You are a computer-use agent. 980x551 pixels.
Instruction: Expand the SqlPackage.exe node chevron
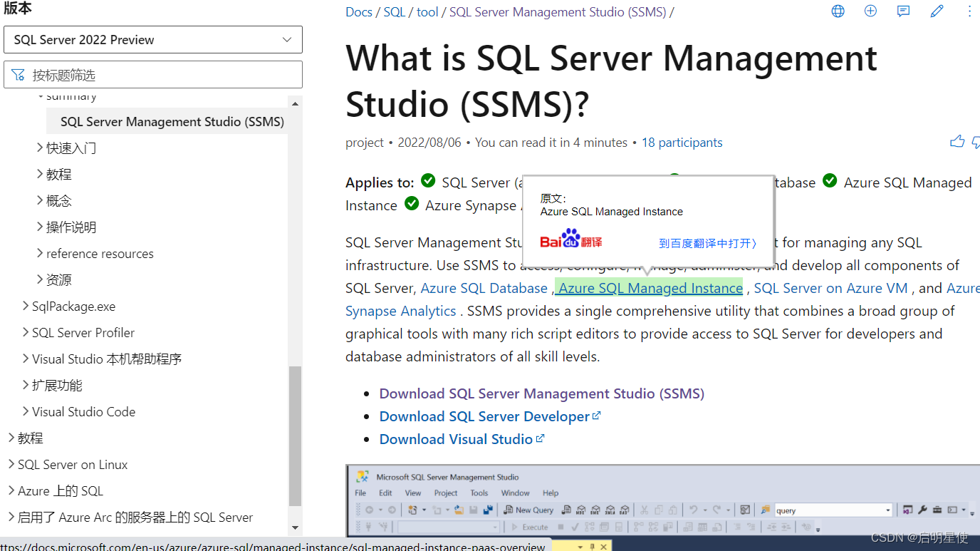26,306
